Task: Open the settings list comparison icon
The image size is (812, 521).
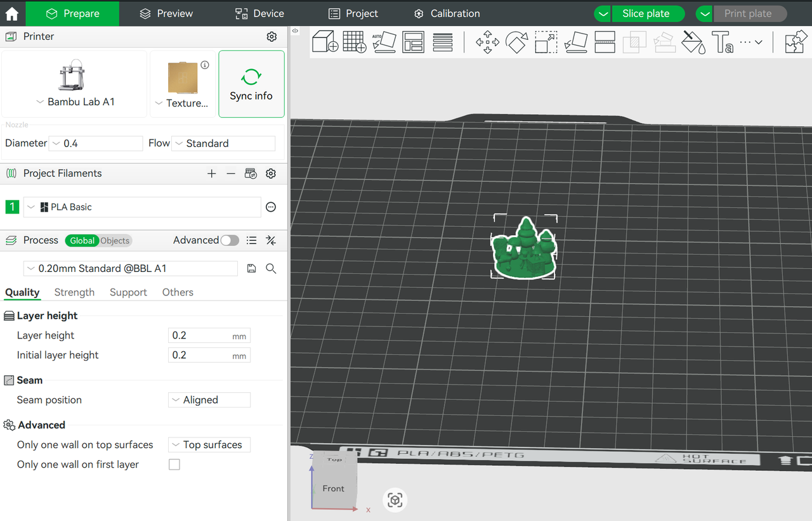Action: [252, 240]
